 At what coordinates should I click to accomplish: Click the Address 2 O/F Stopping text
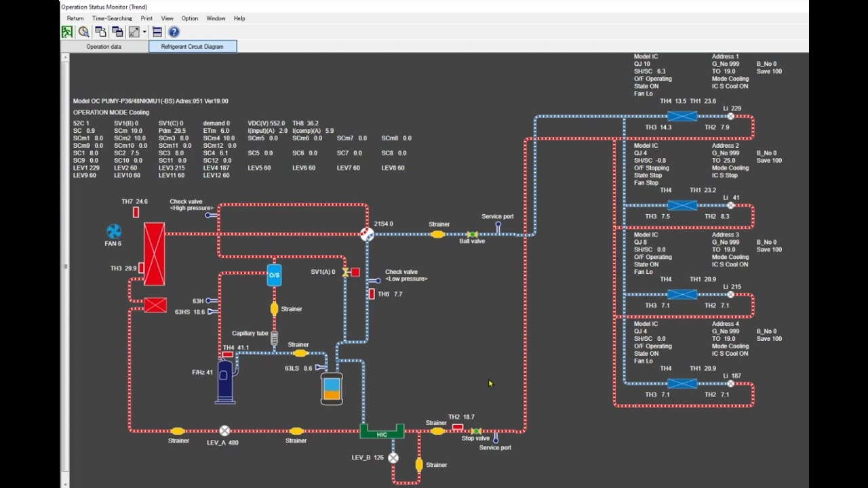[652, 168]
